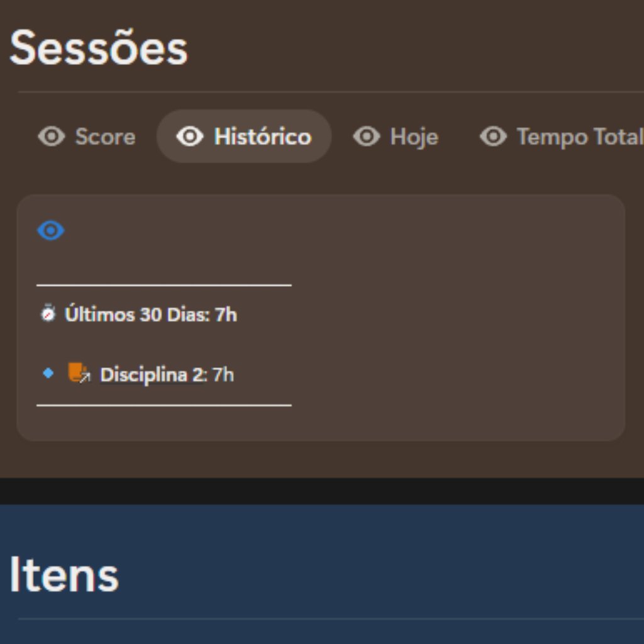This screenshot has width=644, height=644.
Task: Click the Sessões section heading
Action: point(99,48)
